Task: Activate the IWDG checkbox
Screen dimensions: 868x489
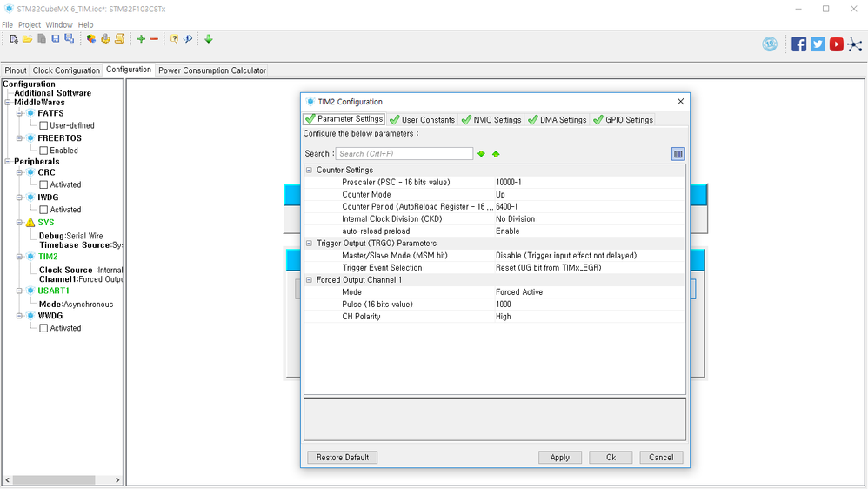Action: [43, 210]
